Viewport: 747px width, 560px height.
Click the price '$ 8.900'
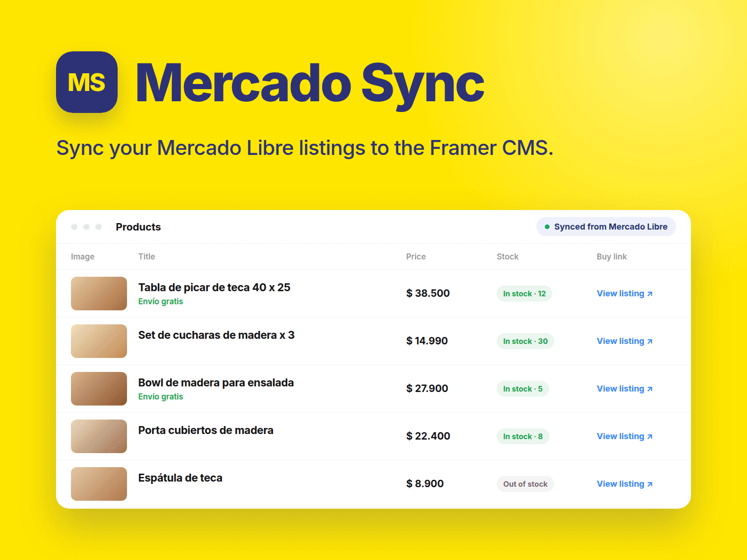[425, 484]
